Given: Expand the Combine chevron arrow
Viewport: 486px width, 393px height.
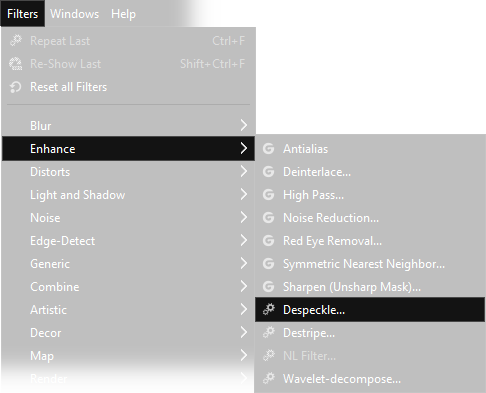Looking at the screenshot, I should pos(244,286).
